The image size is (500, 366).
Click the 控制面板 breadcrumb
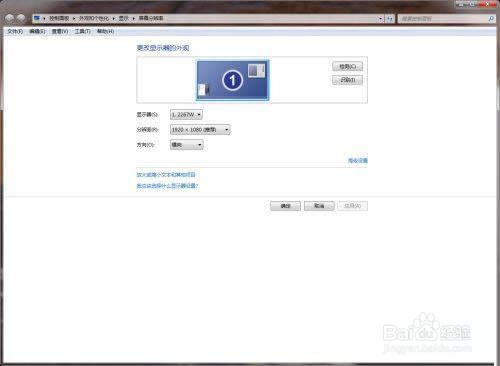59,18
